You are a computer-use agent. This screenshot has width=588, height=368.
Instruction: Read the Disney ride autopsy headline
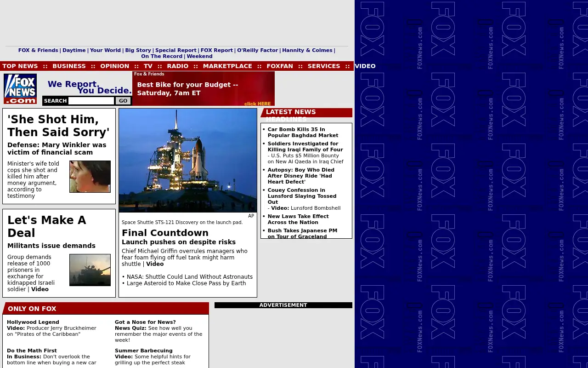(301, 176)
